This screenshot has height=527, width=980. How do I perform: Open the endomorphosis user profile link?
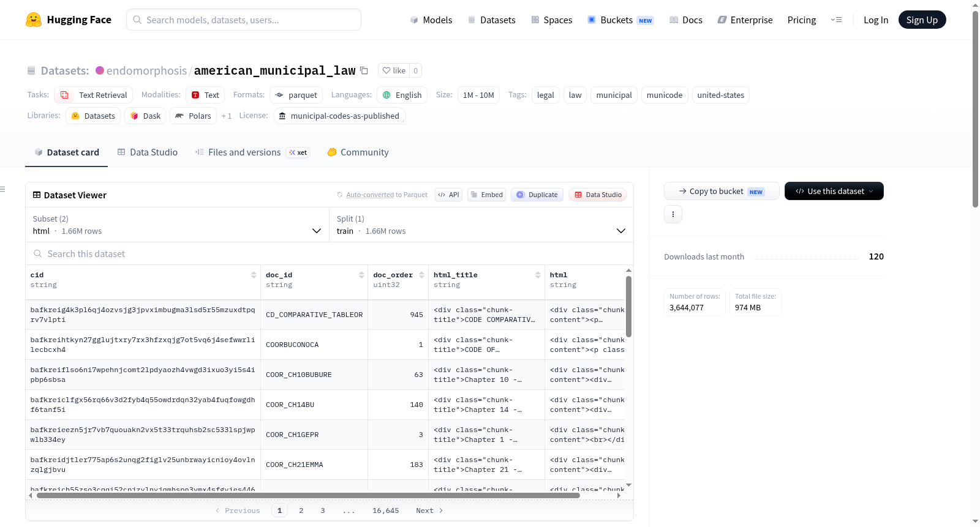[x=146, y=70]
